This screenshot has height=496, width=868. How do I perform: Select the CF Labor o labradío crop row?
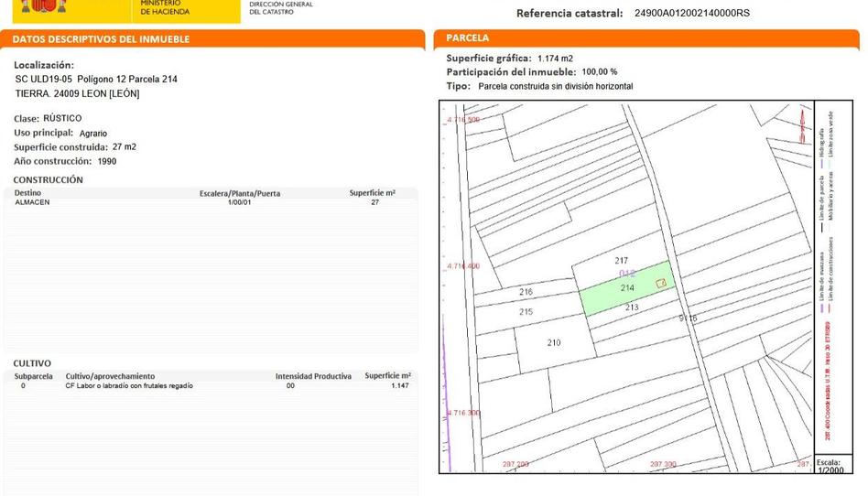pyautogui.click(x=128, y=386)
